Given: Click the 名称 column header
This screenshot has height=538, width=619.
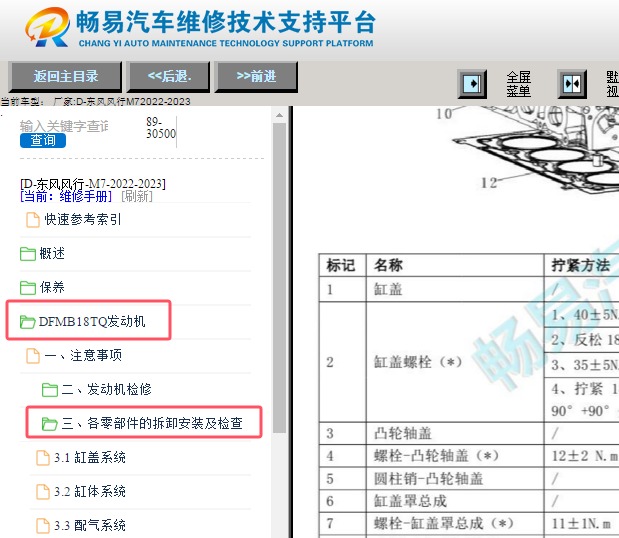Looking at the screenshot, I should coord(455,265).
